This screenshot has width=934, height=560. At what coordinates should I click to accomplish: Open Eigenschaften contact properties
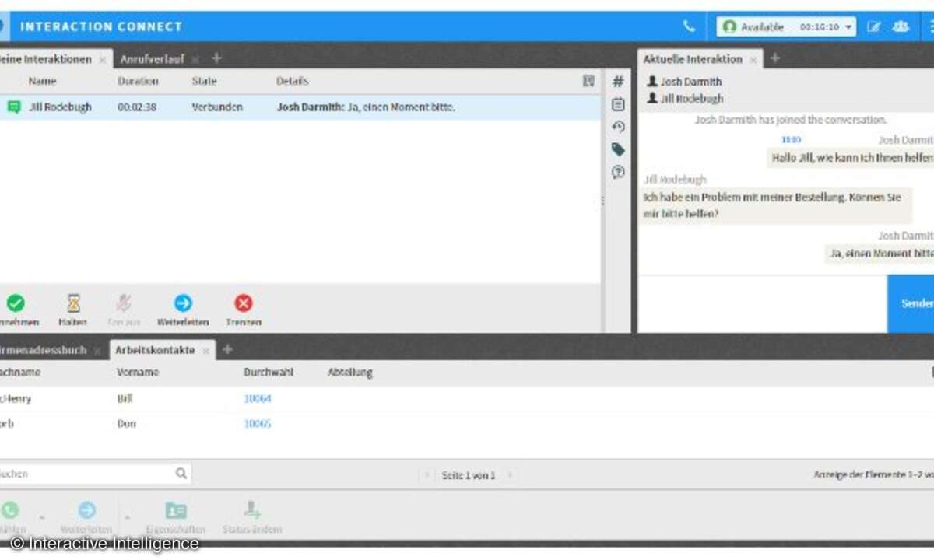click(x=176, y=517)
